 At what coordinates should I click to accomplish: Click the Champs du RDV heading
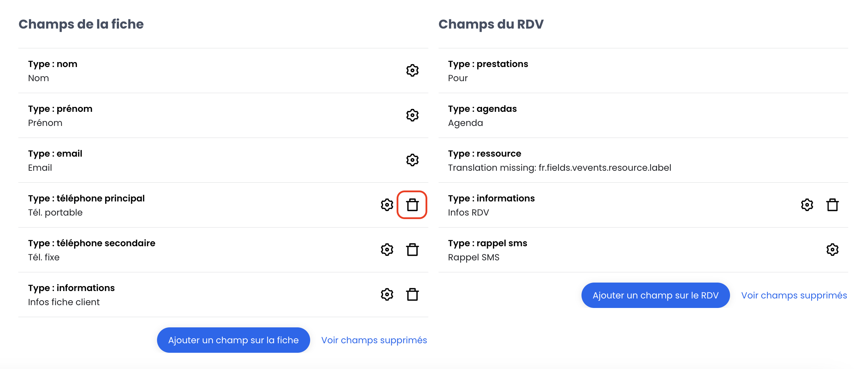491,24
